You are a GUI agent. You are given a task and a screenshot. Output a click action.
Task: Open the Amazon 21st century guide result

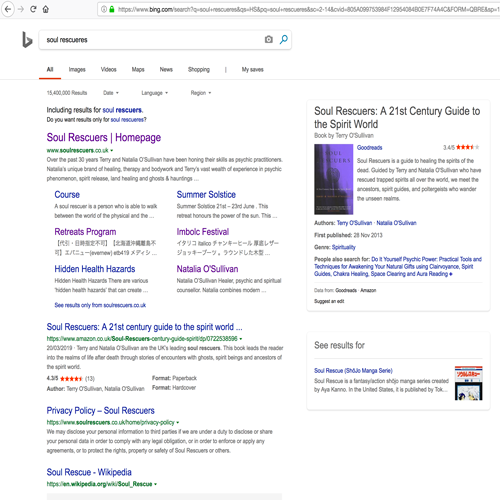144,327
